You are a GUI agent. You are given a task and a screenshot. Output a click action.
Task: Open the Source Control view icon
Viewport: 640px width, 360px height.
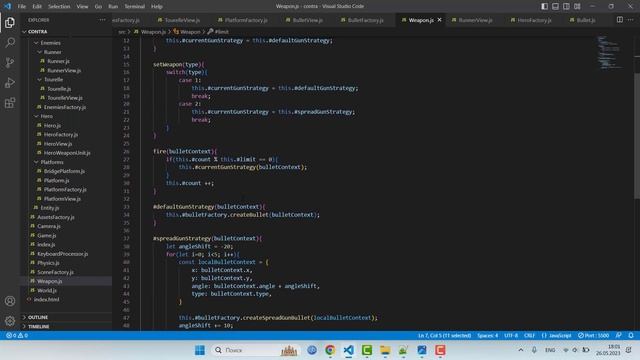tap(10, 62)
